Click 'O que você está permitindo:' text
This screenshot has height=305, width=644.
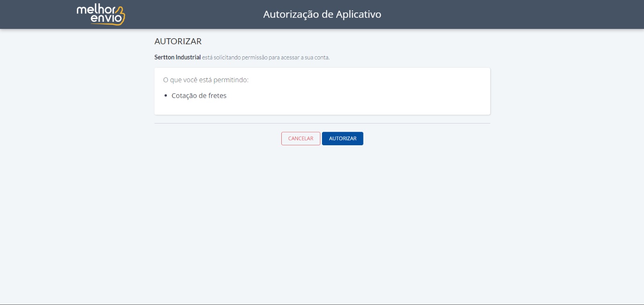[206, 80]
